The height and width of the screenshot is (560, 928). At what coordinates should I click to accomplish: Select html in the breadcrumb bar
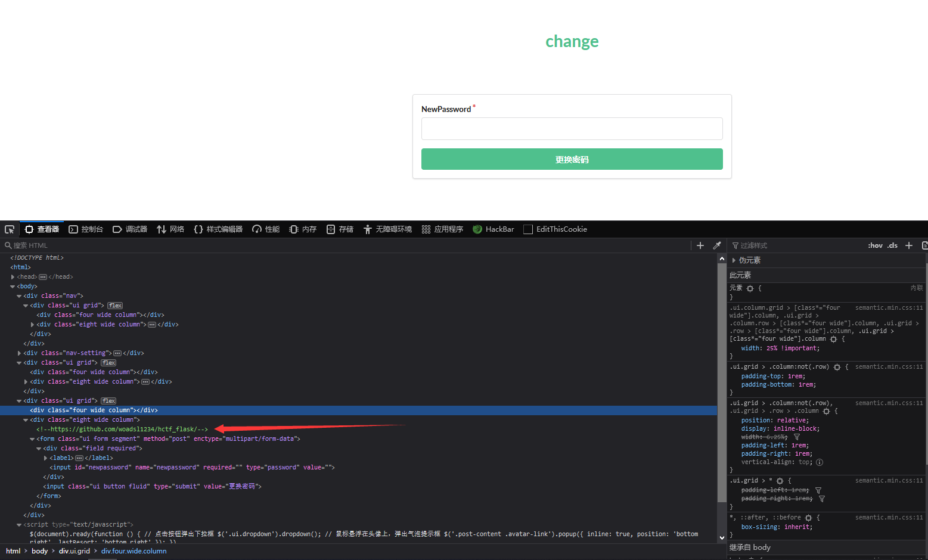click(13, 551)
